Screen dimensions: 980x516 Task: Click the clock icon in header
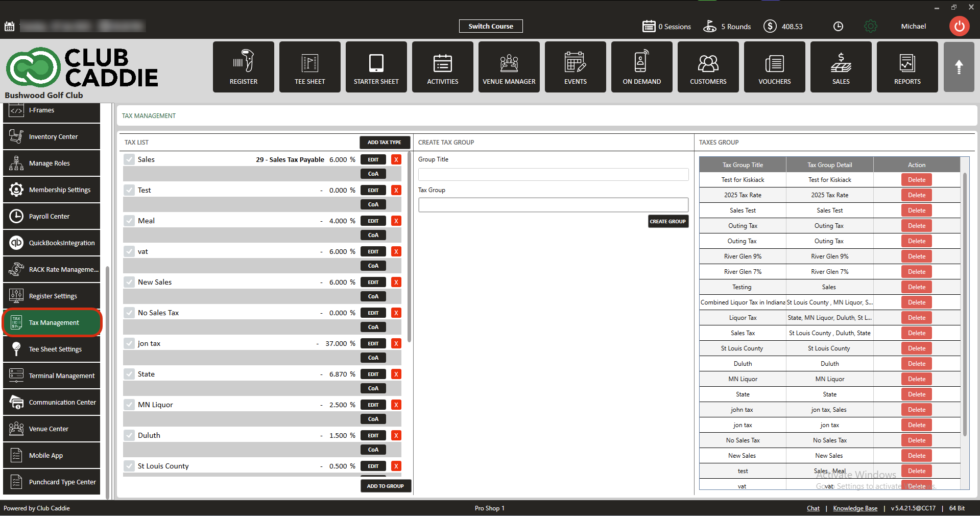(838, 26)
